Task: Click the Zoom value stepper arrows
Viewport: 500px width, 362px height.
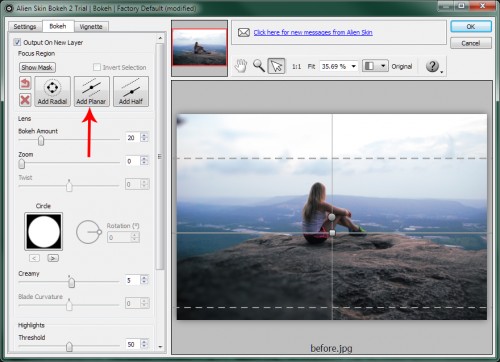Action: (144, 161)
